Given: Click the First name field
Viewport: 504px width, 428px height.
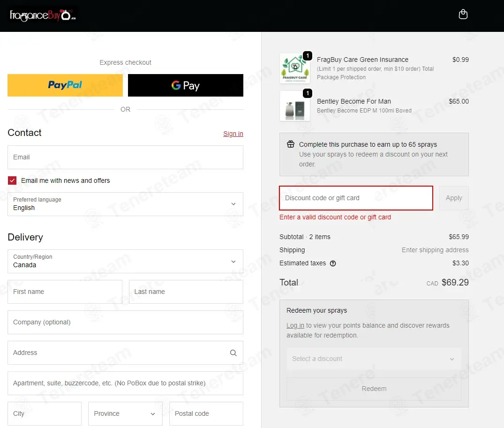Looking at the screenshot, I should point(65,292).
